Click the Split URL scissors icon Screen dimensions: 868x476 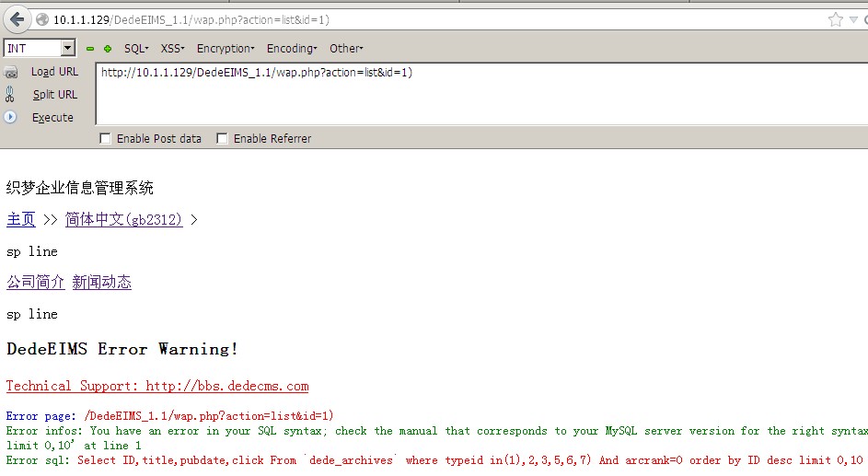point(9,94)
